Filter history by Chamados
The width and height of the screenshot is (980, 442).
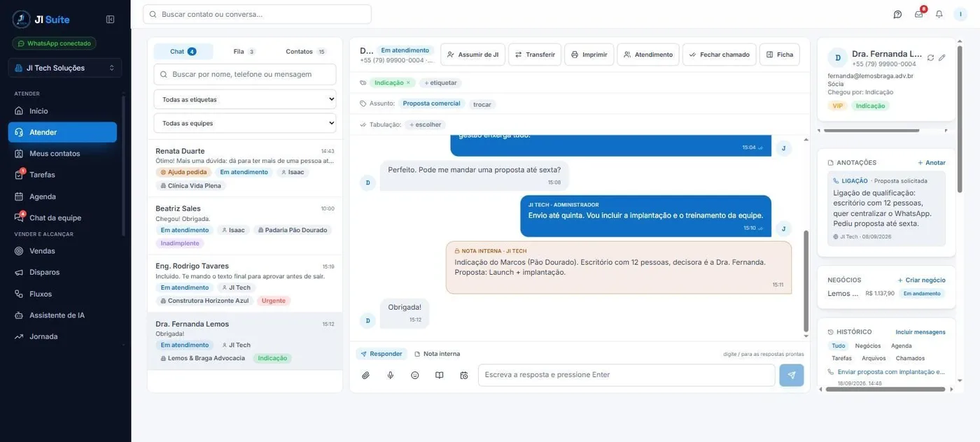[910, 358]
